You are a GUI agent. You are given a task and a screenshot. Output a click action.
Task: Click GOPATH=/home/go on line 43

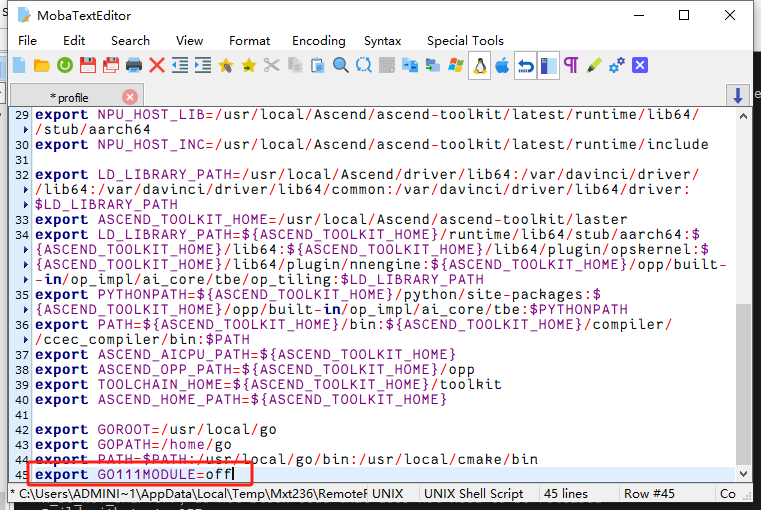pos(165,444)
